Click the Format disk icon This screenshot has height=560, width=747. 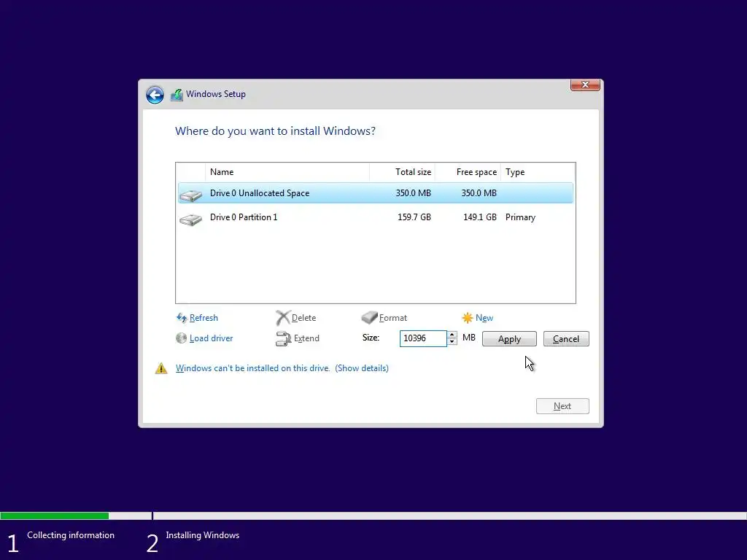369,317
